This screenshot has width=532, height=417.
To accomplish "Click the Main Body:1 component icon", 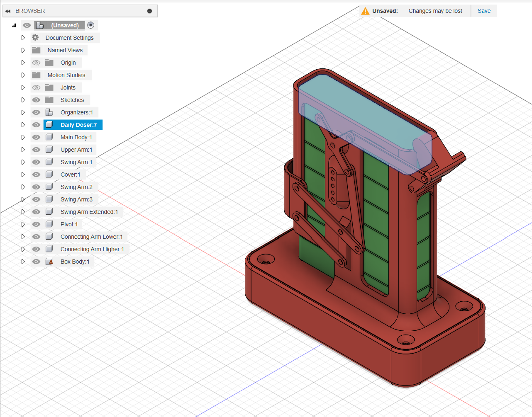I will (49, 137).
